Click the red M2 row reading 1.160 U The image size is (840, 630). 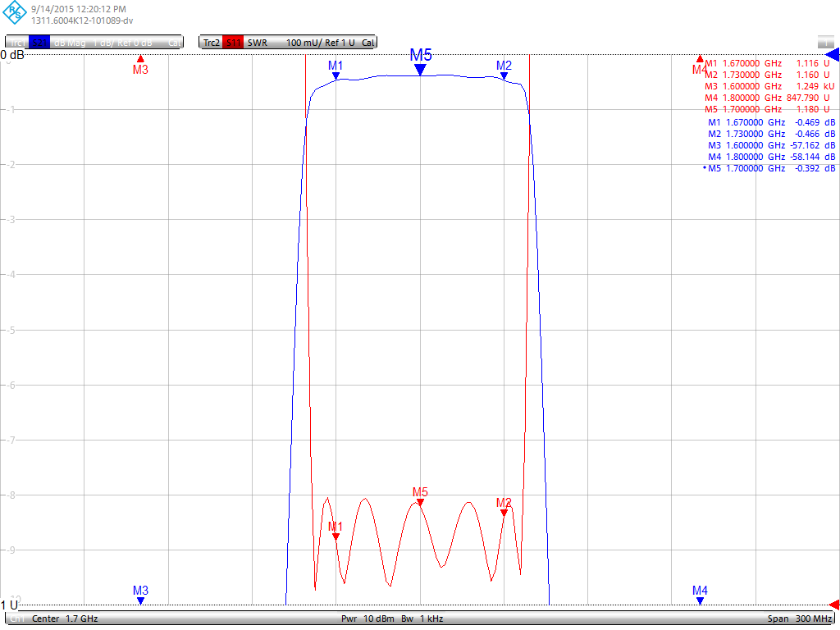[767, 75]
